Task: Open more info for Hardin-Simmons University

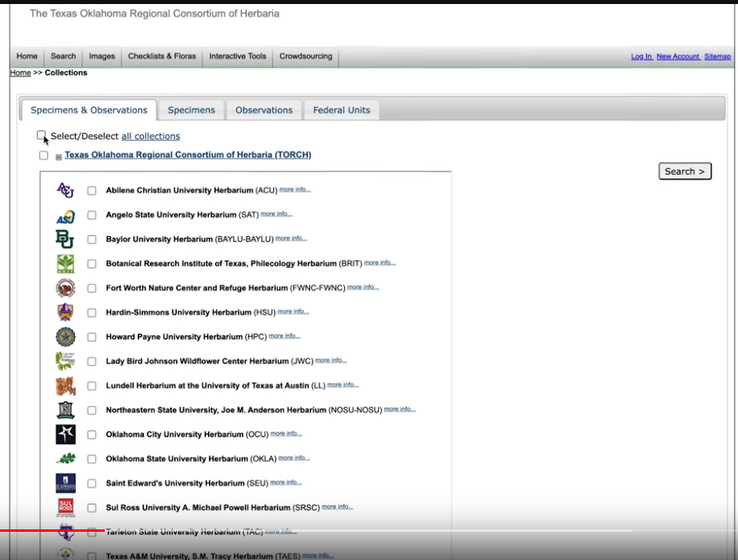Action: [293, 312]
